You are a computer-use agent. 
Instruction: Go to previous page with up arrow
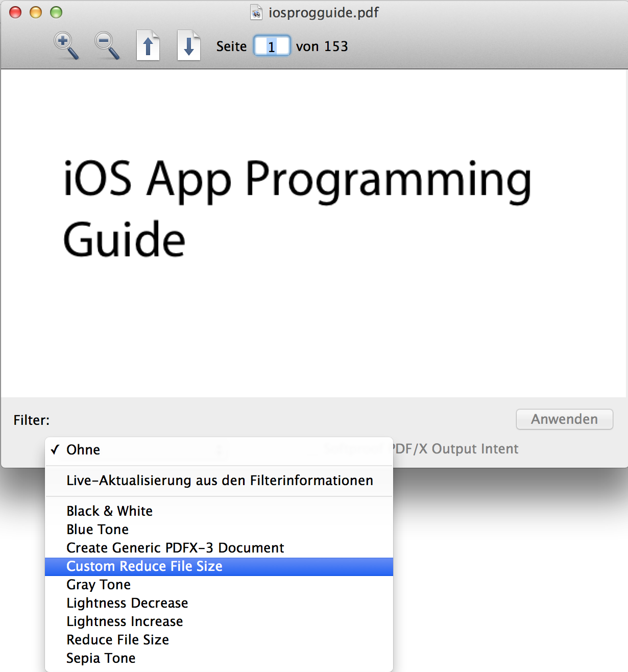click(x=148, y=46)
